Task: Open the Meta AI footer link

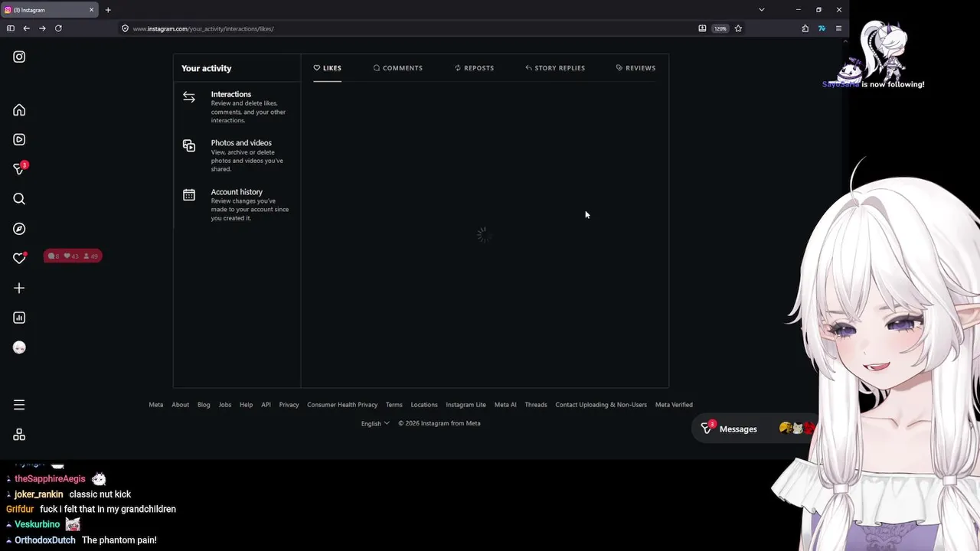Action: (x=505, y=405)
